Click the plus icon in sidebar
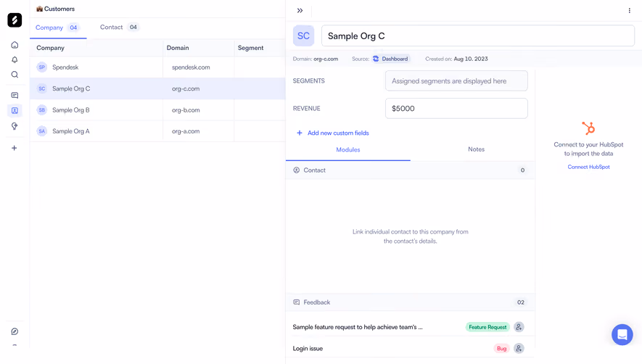 click(x=15, y=148)
